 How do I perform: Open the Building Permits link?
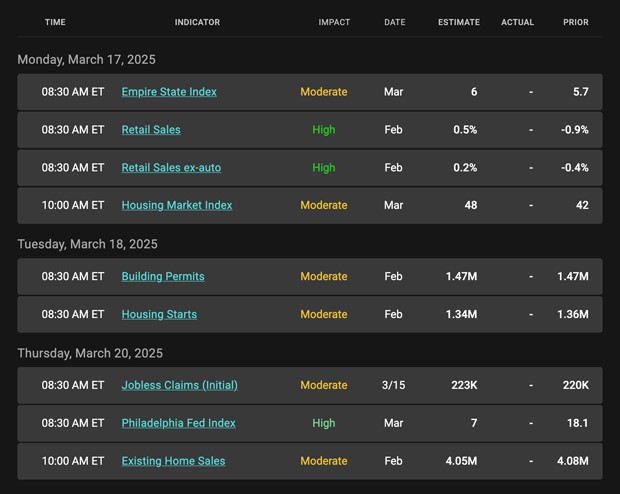coord(163,276)
